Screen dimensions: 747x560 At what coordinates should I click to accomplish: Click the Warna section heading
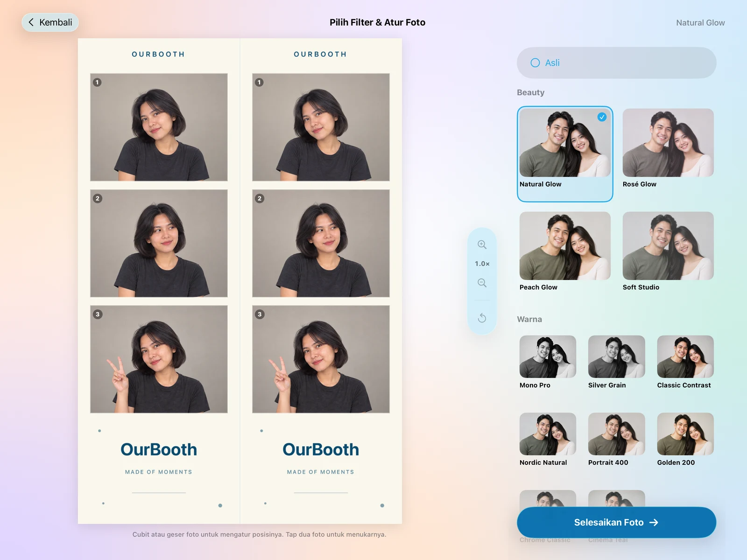pyautogui.click(x=529, y=319)
